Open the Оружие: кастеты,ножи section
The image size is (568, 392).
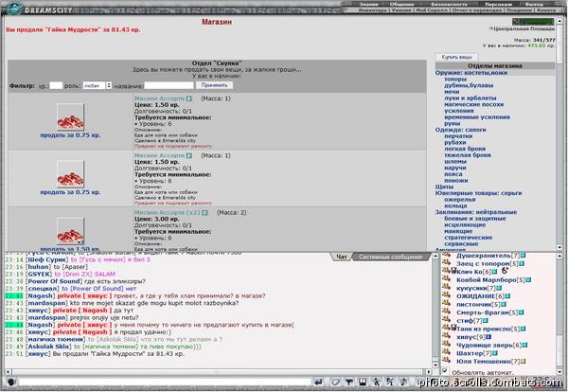click(470, 73)
